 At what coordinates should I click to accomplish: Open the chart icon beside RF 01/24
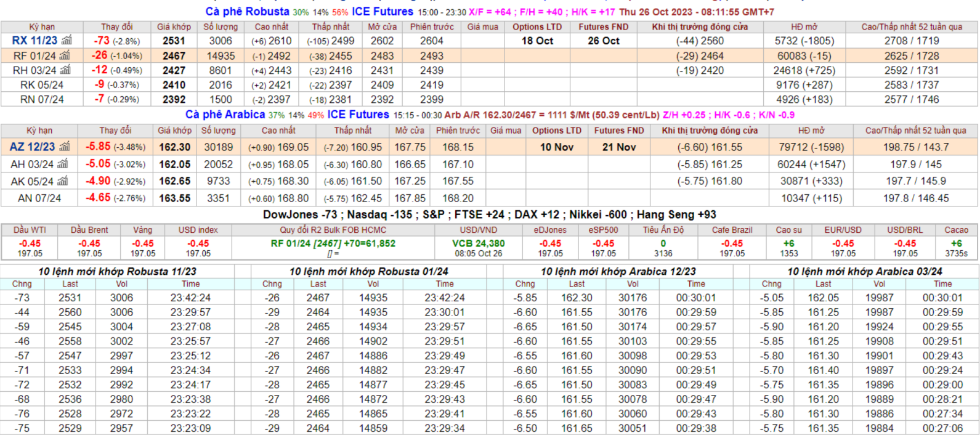click(x=65, y=55)
